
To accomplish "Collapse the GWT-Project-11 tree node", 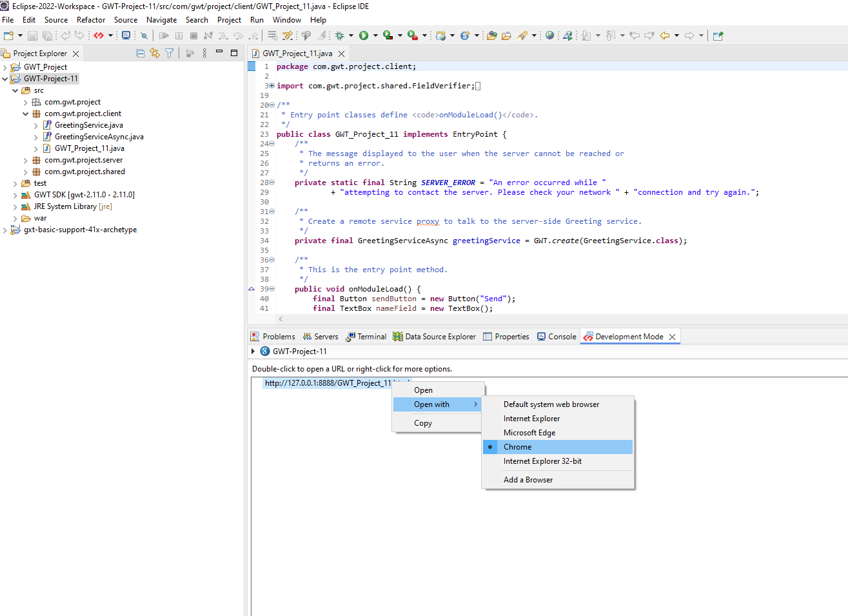I will click(x=5, y=79).
